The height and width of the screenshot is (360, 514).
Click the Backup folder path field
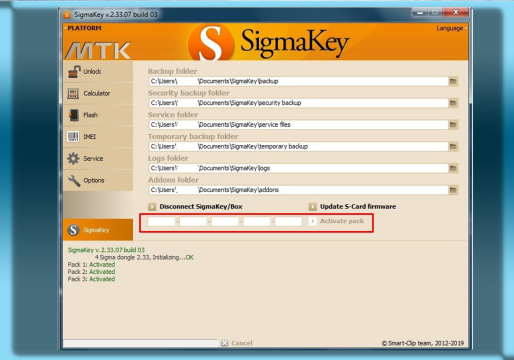point(298,81)
